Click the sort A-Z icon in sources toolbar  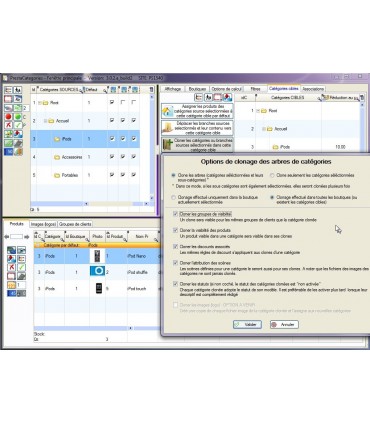(x=18, y=90)
